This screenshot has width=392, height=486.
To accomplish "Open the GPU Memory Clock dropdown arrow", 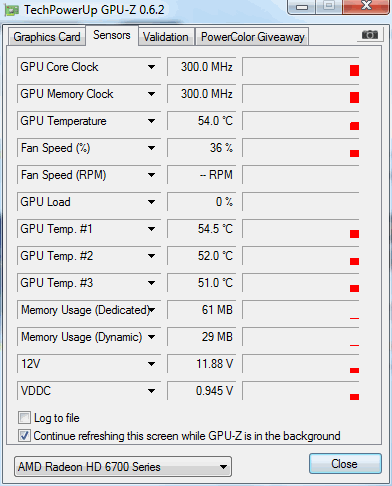I will click(151, 94).
